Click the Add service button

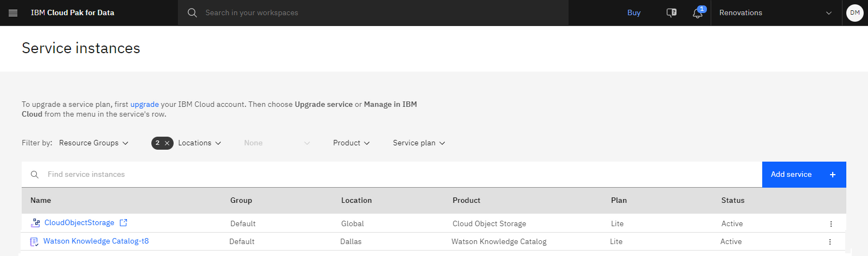(x=804, y=174)
